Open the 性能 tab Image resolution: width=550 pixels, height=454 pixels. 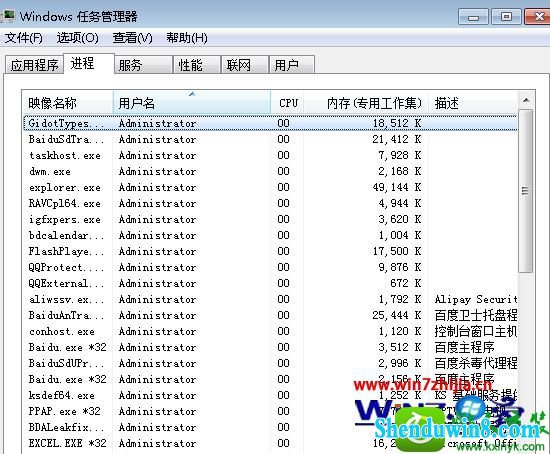pyautogui.click(x=197, y=65)
